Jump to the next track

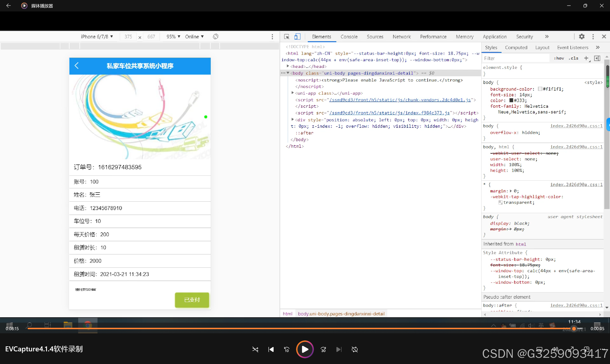pos(339,349)
